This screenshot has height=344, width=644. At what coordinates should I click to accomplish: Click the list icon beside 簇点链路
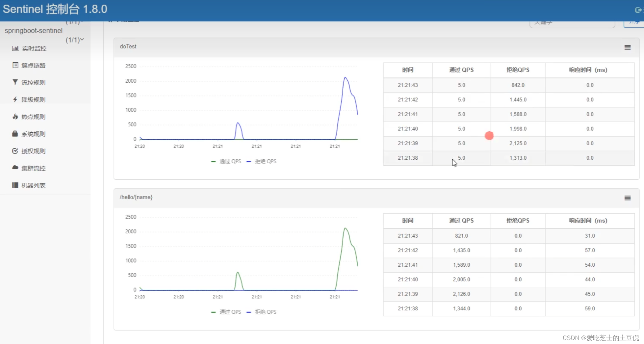click(x=15, y=65)
